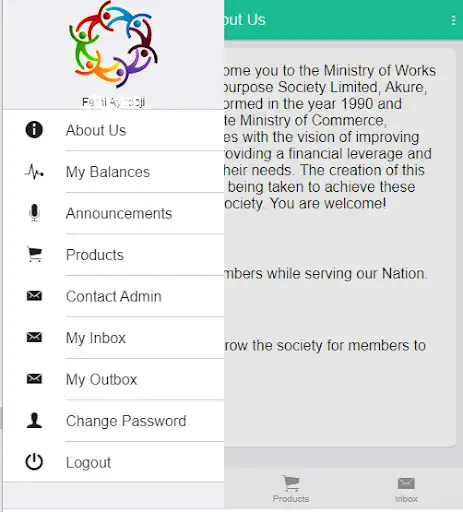
Task: Click the Logout power icon
Action: point(34,462)
